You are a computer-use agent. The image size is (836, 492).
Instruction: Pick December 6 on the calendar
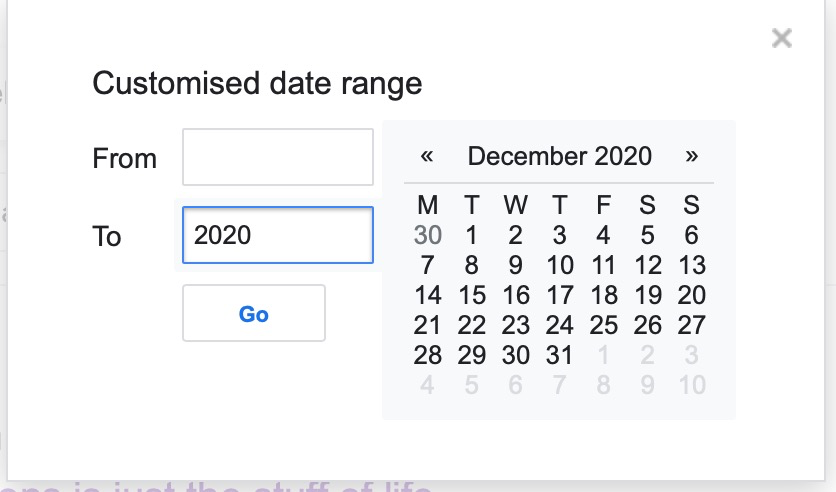coord(692,236)
